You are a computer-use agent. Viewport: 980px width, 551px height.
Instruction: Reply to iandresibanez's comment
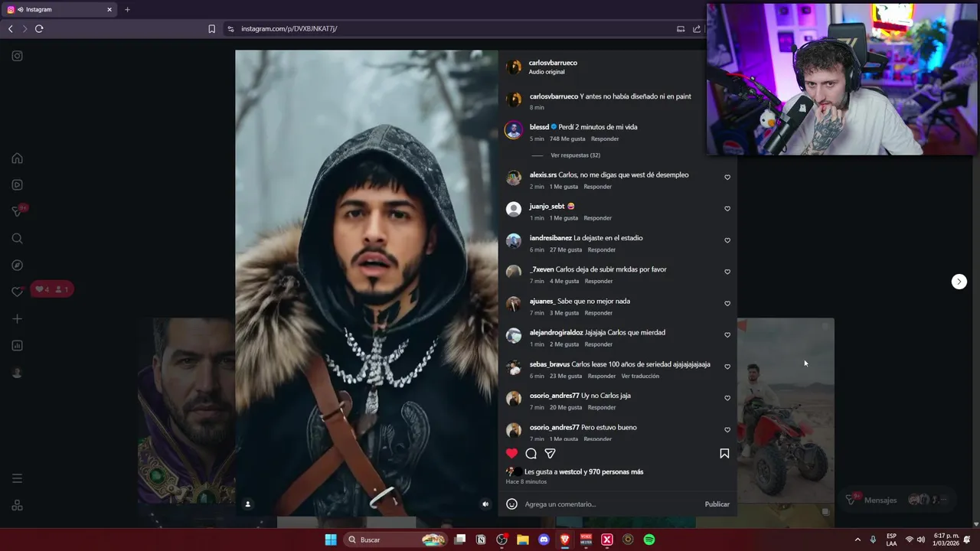tap(602, 249)
